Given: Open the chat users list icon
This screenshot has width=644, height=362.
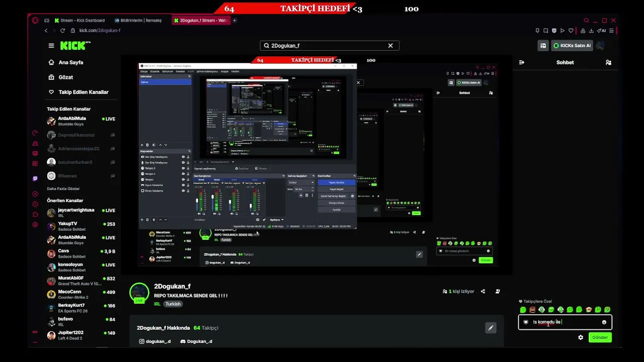Looking at the screenshot, I should (x=608, y=62).
